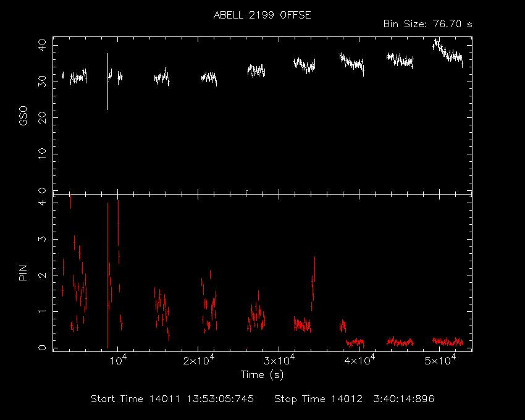Click the GSO axis tick label '40'
Screen dimensions: 525x420
coord(42,45)
